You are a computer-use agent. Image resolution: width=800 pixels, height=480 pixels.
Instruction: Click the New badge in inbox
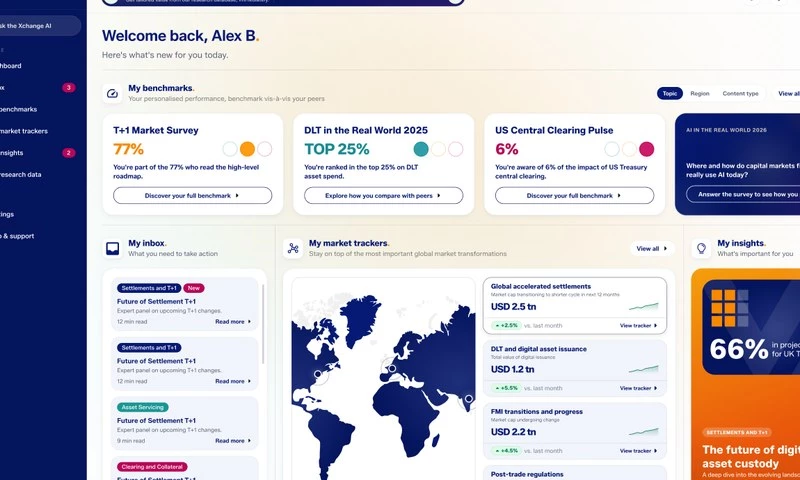coord(194,288)
